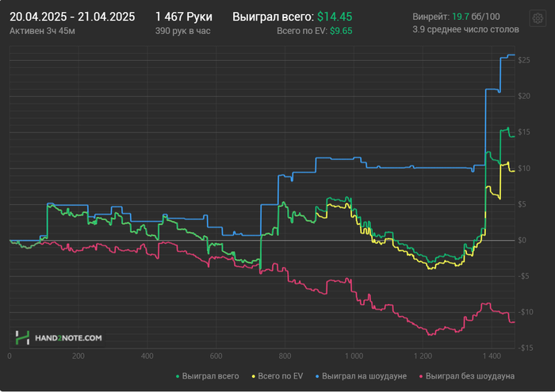Screen dimensions: 555x392
Task: Click the pink 'Выиграл без шоудауна' legend dot
Action: pos(421,376)
